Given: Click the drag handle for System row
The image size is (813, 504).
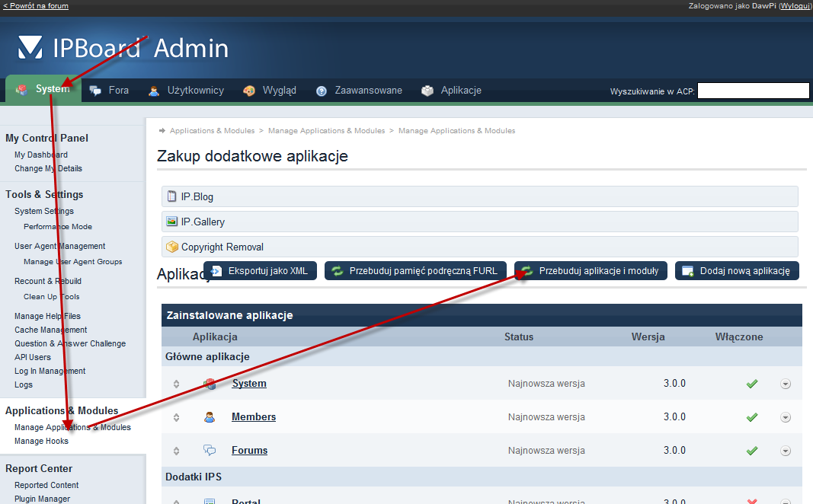Looking at the screenshot, I should pos(177,384).
